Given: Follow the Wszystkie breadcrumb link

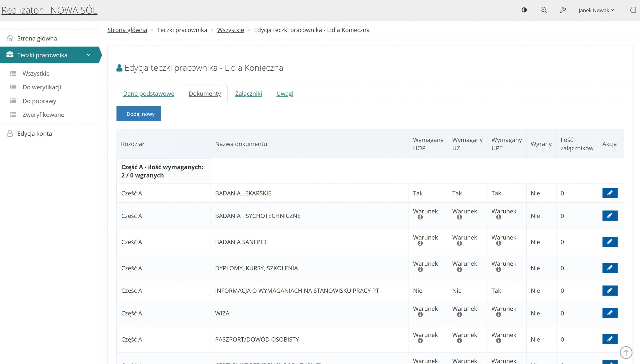Looking at the screenshot, I should (230, 30).
